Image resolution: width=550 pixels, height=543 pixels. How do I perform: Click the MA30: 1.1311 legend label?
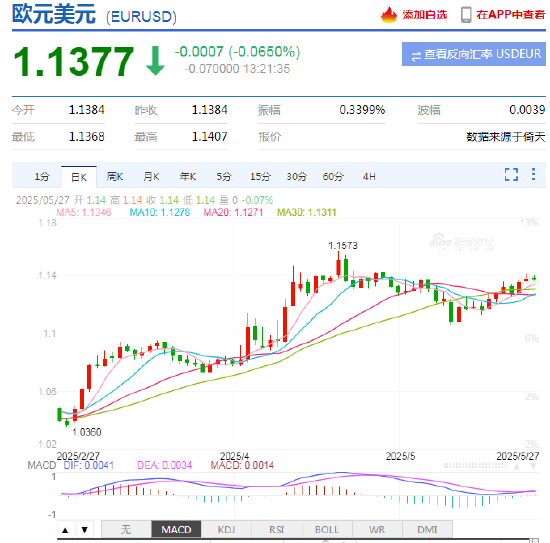point(307,212)
